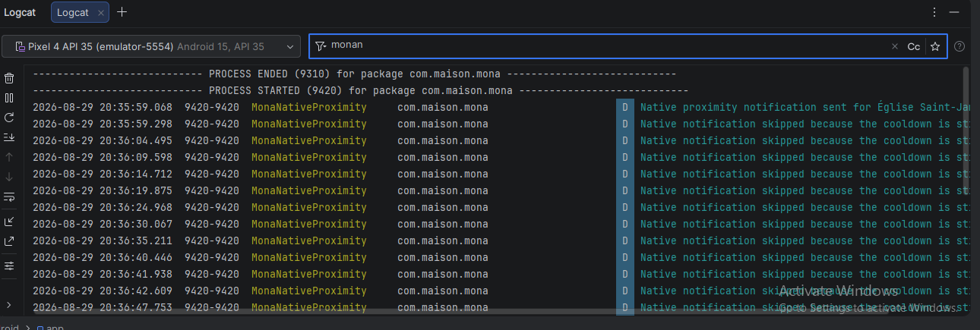This screenshot has height=330, width=980.
Task: Click timestamp 20:35:59.298
Action: click(103, 124)
